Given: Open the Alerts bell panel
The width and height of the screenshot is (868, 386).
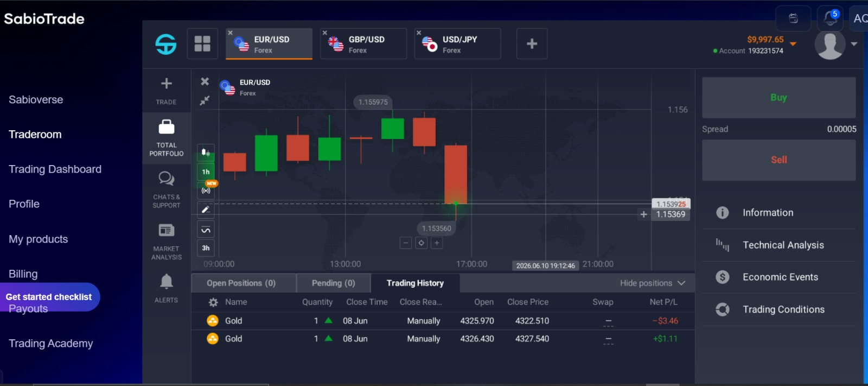Looking at the screenshot, I should (167, 288).
